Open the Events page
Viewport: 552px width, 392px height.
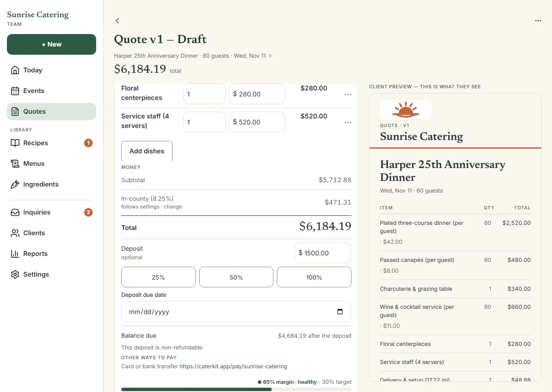[51, 91]
